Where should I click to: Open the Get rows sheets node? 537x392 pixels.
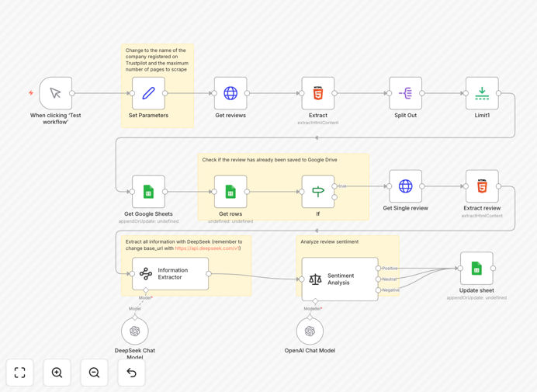[230, 192]
